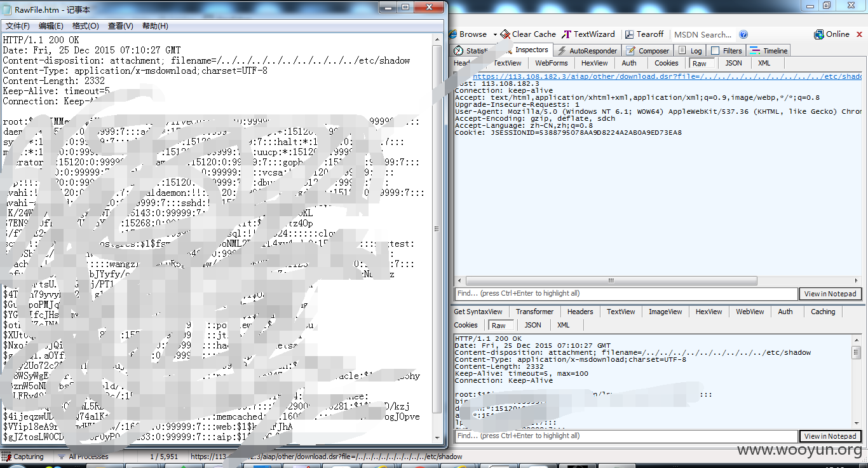The height and width of the screenshot is (468, 868).
Task: Open Notepad 格式(O) menu
Action: [85, 26]
